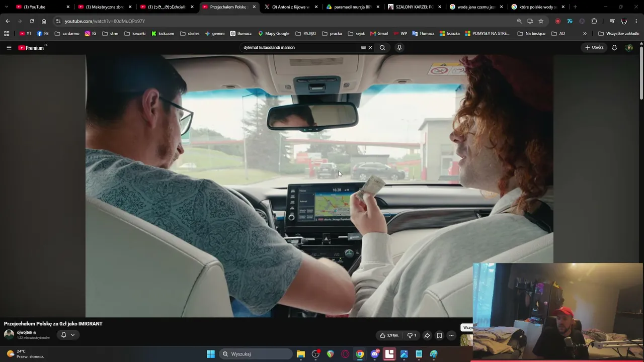
Task: Open the POMYSŁY NA STRE... bookmark
Action: [488, 34]
